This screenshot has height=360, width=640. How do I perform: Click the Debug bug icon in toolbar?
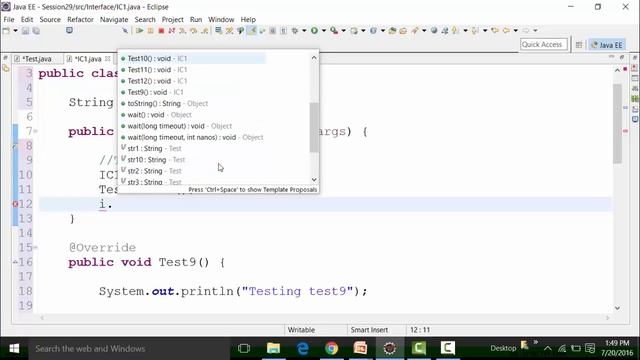point(294,30)
